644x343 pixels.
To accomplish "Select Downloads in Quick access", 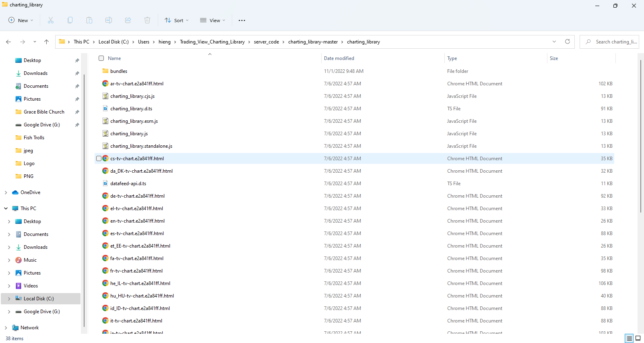I will (35, 73).
